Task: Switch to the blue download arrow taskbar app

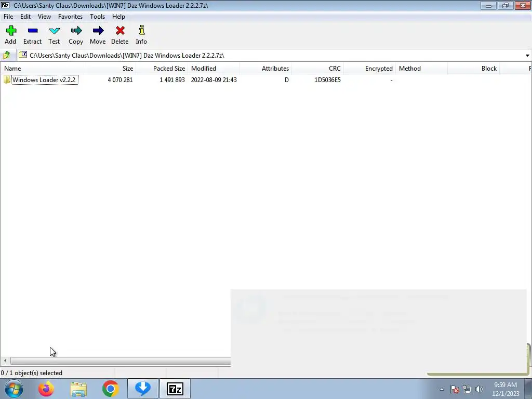Action: pyautogui.click(x=142, y=389)
